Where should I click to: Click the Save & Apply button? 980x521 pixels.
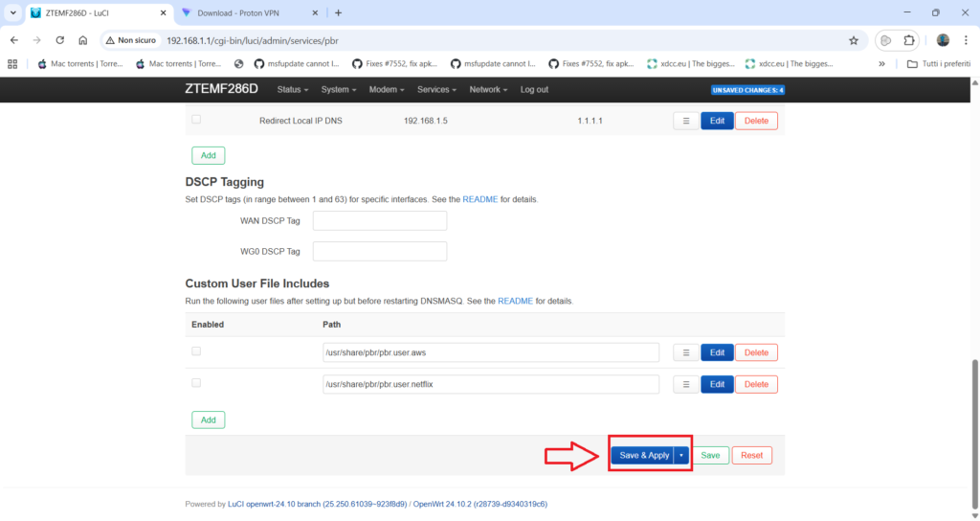643,456
